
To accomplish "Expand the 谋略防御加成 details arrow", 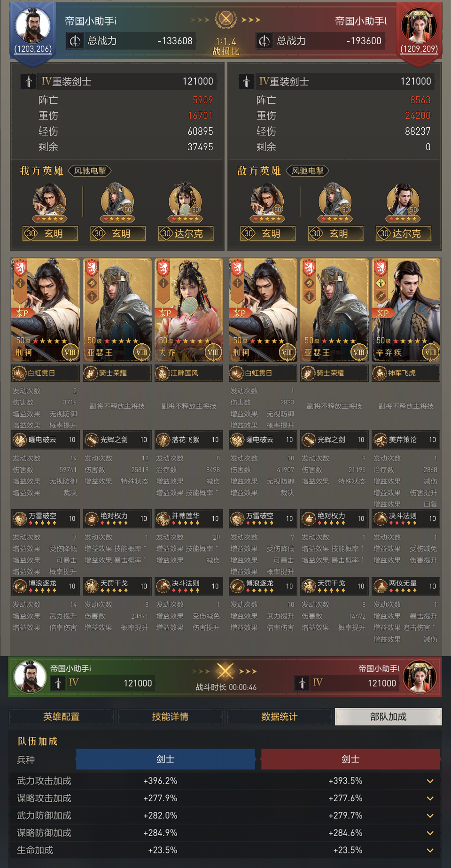I will pyautogui.click(x=430, y=833).
